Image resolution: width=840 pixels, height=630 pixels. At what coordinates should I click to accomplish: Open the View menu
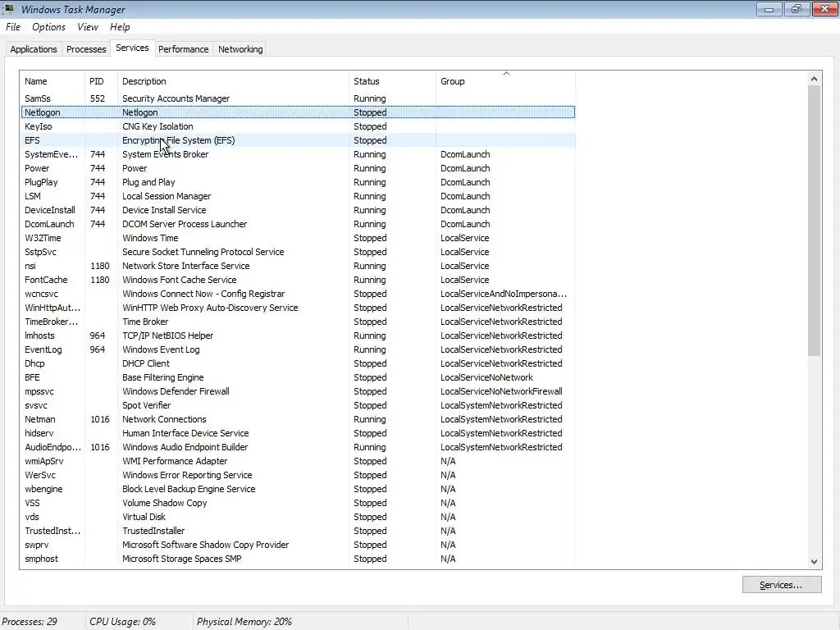click(87, 27)
